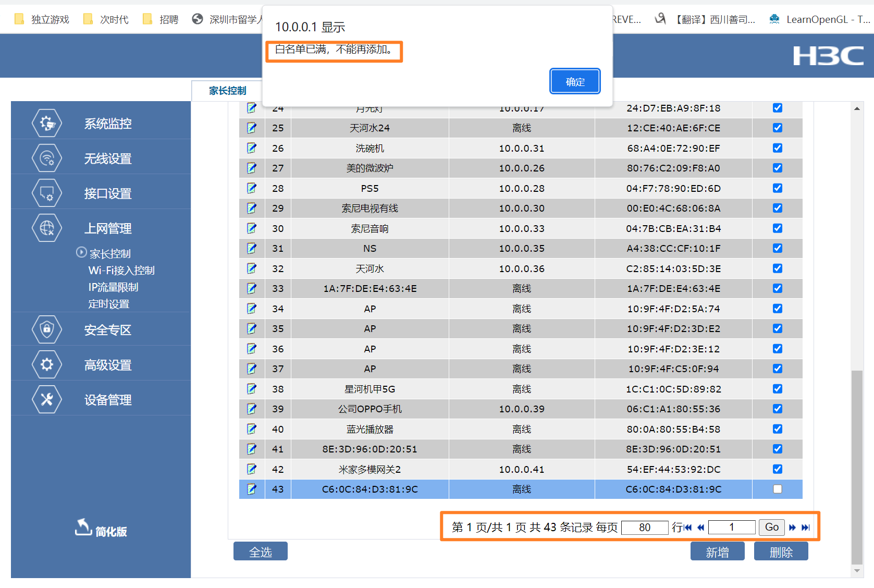Confirm the alert with 确定
874x588 pixels.
coord(575,82)
